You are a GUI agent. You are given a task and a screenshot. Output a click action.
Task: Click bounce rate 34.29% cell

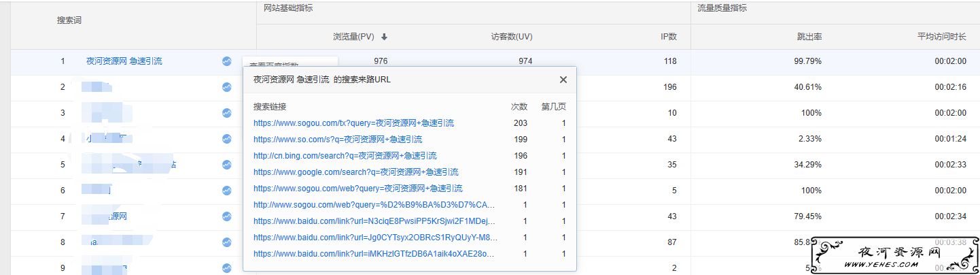tap(808, 165)
